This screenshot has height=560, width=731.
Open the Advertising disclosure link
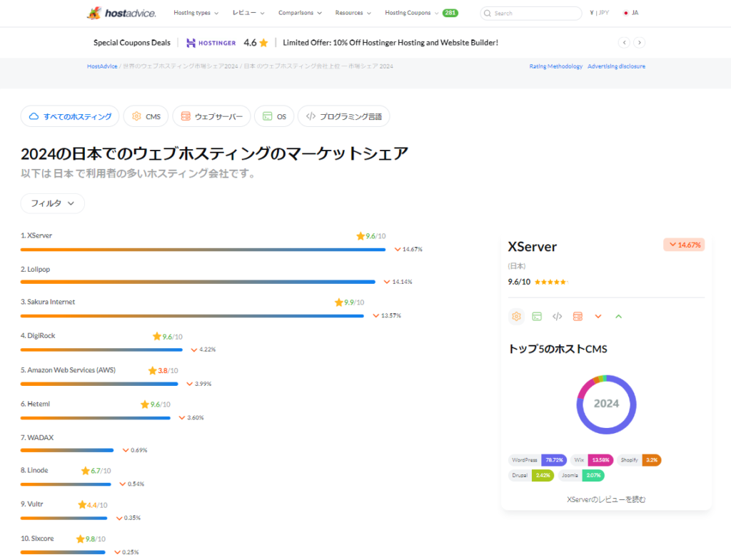point(616,66)
